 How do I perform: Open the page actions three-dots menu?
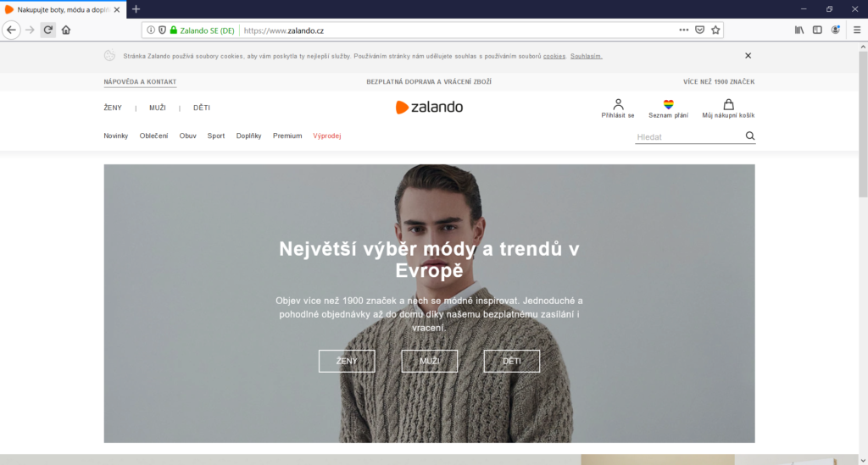684,30
